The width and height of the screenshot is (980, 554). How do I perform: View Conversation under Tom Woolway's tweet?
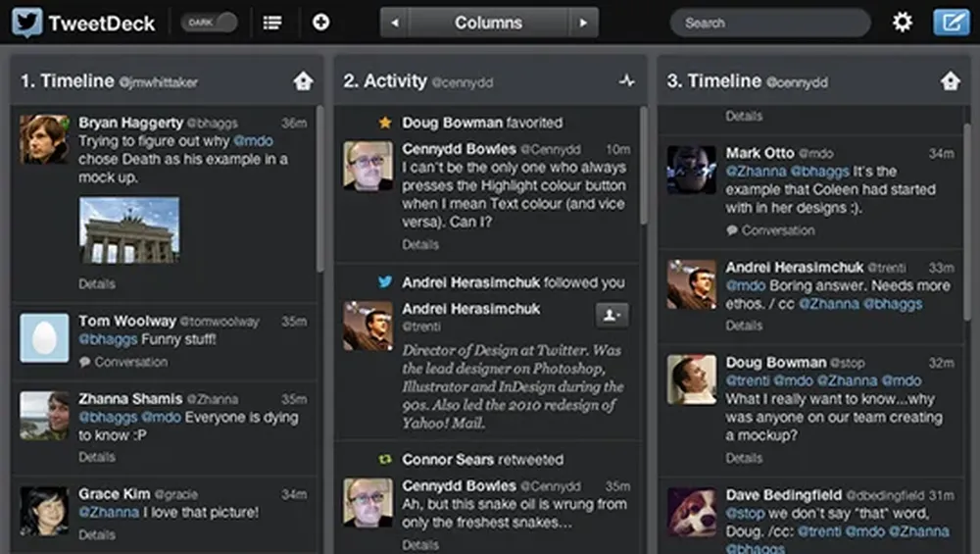123,362
